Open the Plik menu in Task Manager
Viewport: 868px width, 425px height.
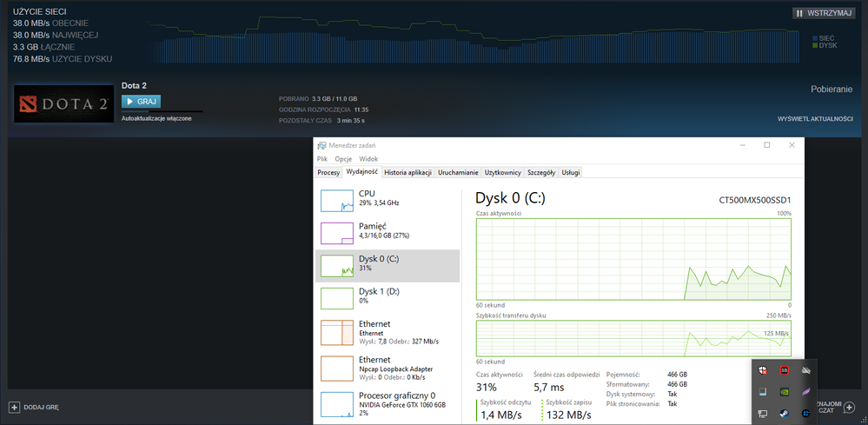(x=321, y=159)
